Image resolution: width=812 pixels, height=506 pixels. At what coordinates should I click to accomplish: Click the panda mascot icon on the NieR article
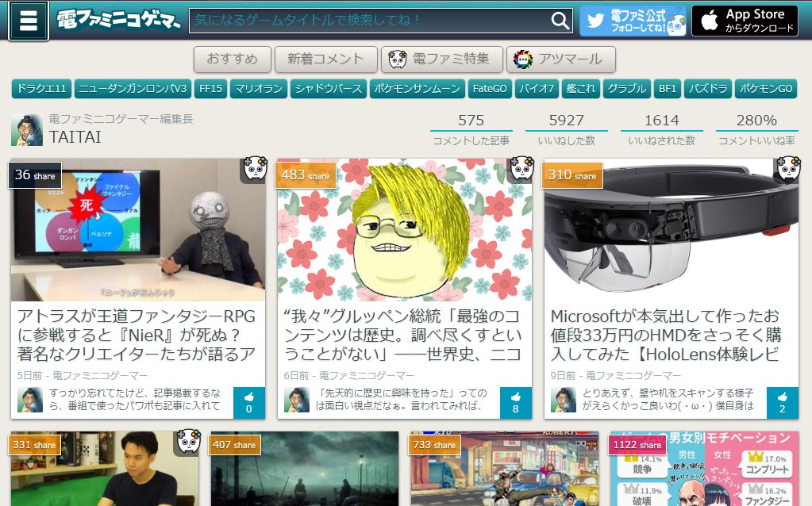coord(253,171)
